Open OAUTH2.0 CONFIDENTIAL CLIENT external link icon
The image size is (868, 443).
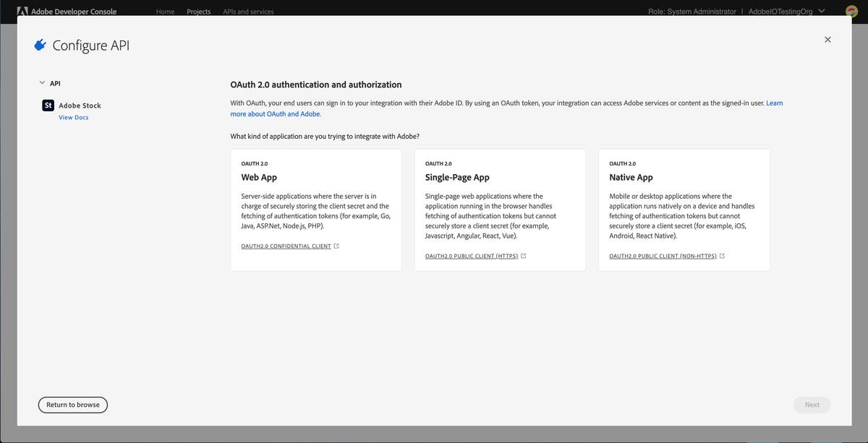click(x=336, y=245)
